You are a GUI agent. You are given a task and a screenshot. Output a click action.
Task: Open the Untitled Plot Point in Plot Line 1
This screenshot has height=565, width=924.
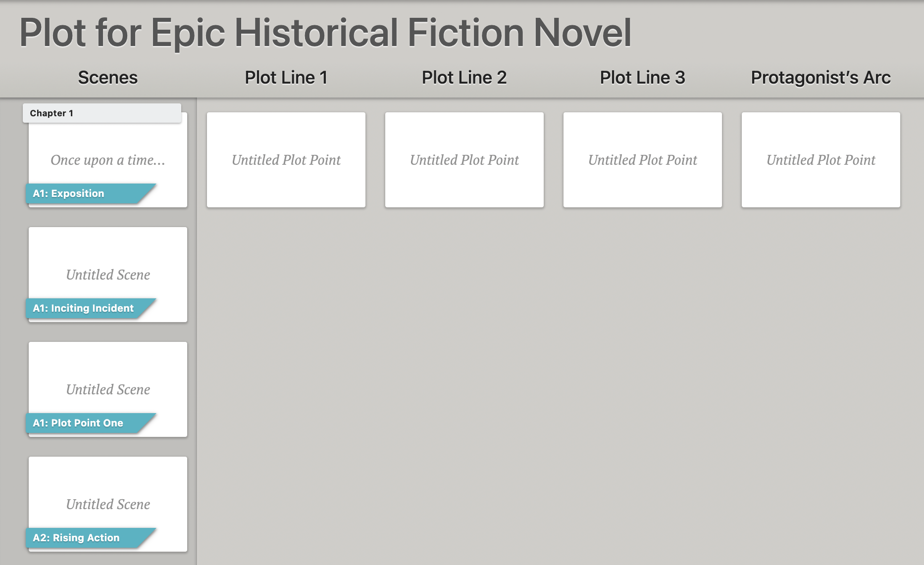(x=286, y=160)
